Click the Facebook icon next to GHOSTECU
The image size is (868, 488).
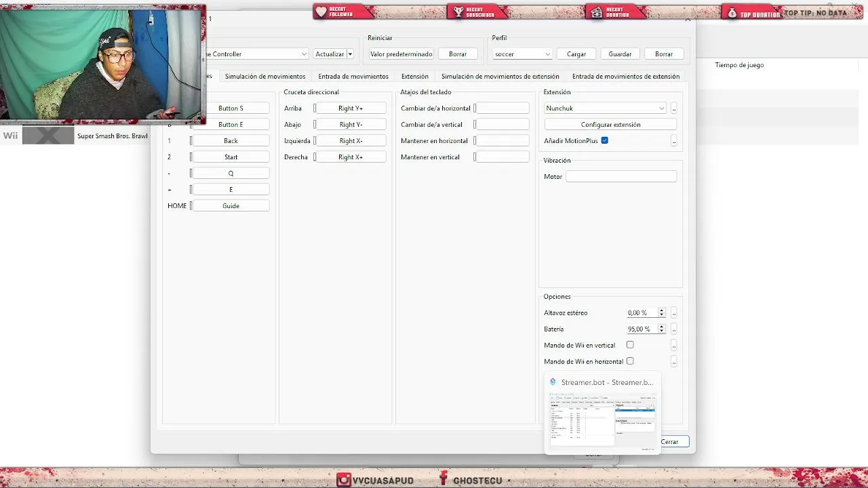point(443,479)
